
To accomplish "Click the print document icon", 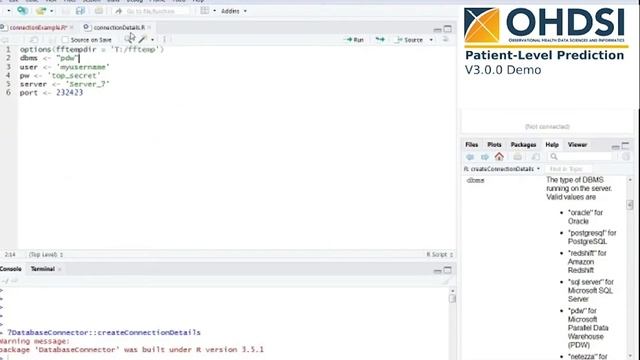I will coord(99,11).
